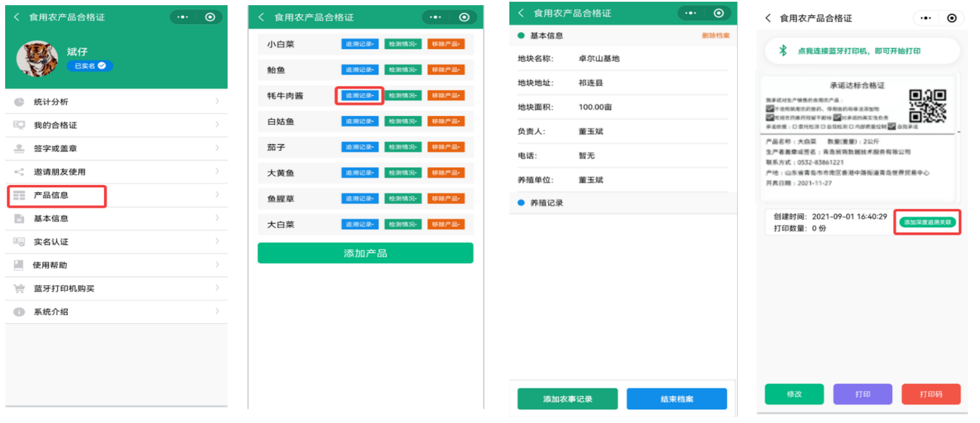
Task: Open the 移除产品 dropdown for 茄子
Action: (x=446, y=147)
